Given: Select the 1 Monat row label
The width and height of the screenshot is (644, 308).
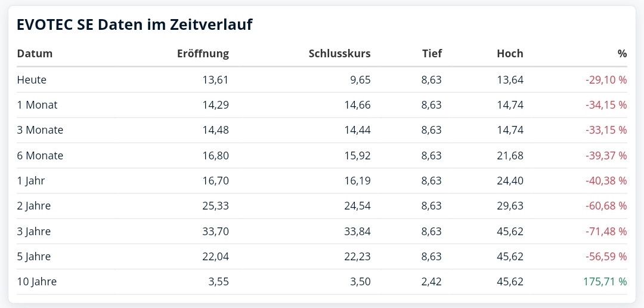Looking at the screenshot, I should 37,105.
